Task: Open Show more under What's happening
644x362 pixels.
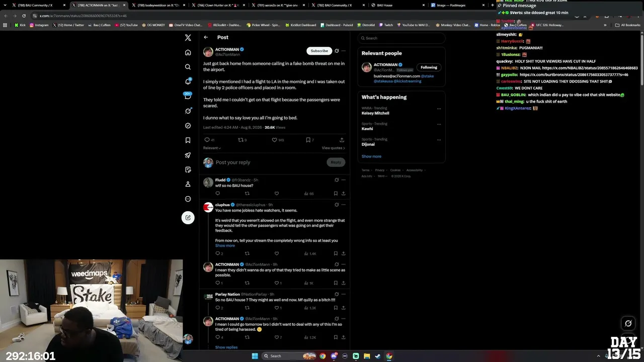Action: coord(371,156)
